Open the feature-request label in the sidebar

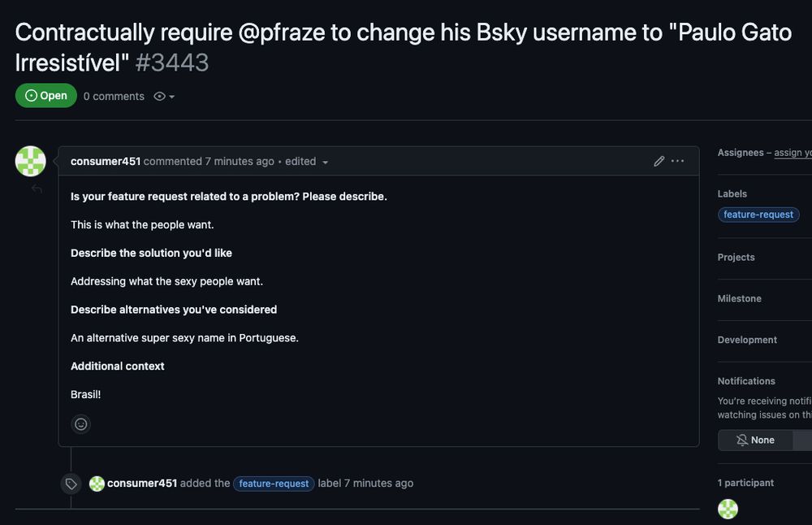758,215
